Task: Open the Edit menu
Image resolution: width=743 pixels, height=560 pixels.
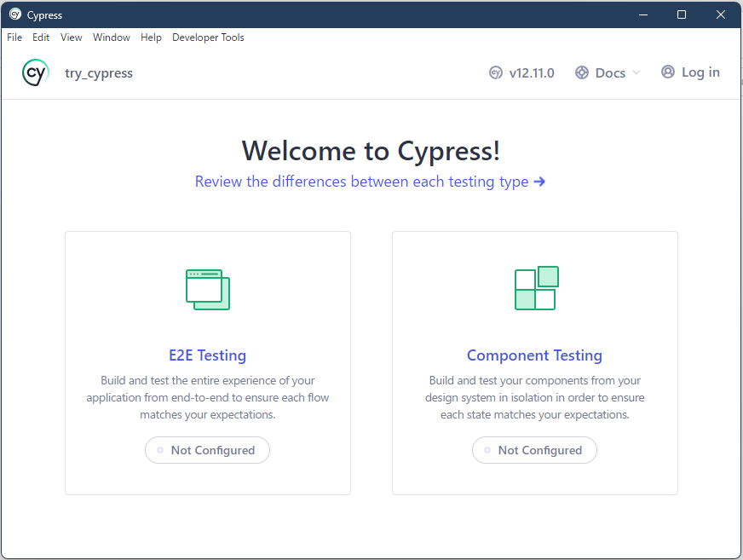Action: pyautogui.click(x=41, y=38)
